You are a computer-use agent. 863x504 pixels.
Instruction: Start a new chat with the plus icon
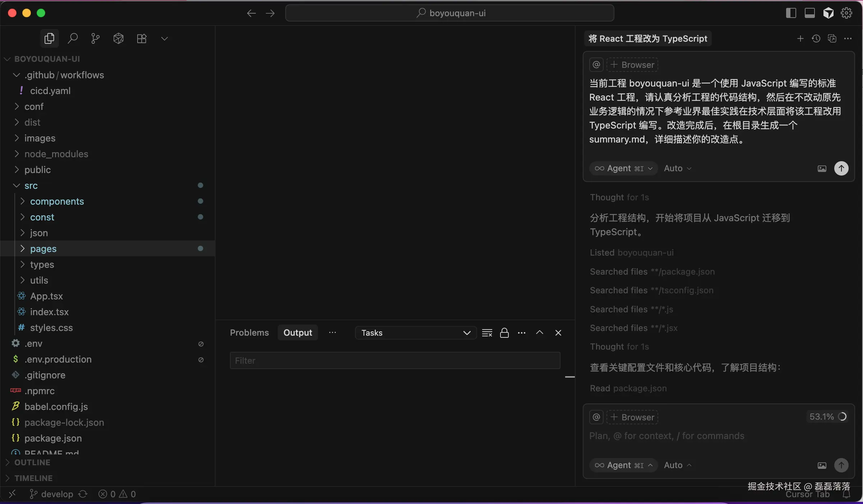point(801,38)
